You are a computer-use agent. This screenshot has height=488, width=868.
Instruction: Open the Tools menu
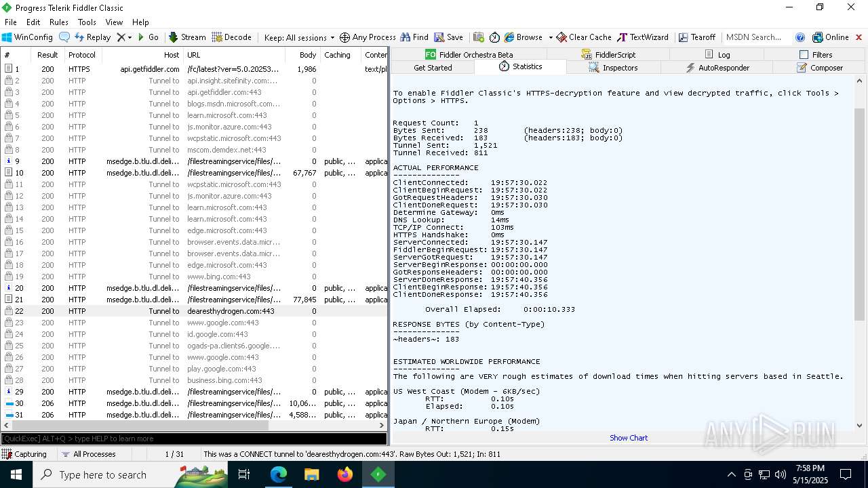(87, 22)
